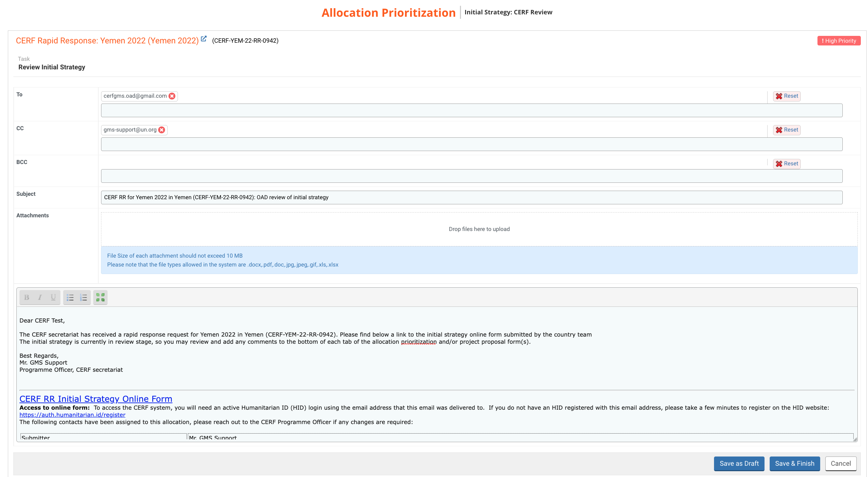Remove gms-support@un.org from CC
Screen dimensions: 868x477
162,130
